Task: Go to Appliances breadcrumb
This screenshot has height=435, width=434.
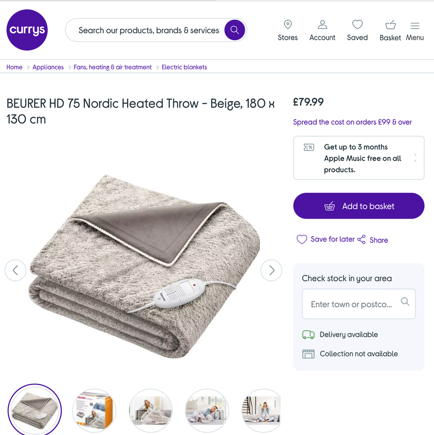Action: pos(48,67)
